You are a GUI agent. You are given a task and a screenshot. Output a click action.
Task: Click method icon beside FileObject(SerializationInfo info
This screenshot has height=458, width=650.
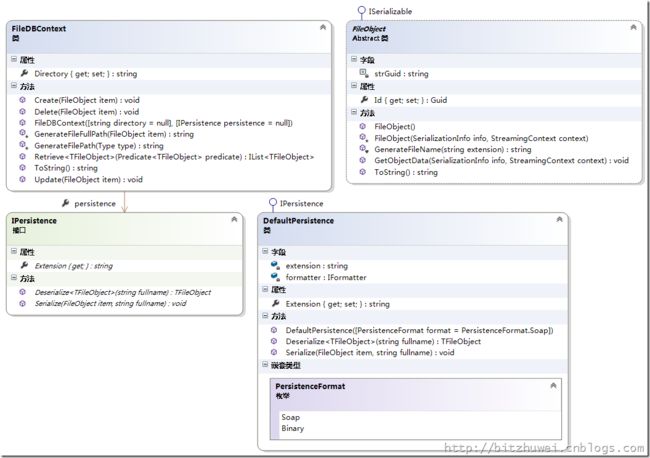click(364, 138)
